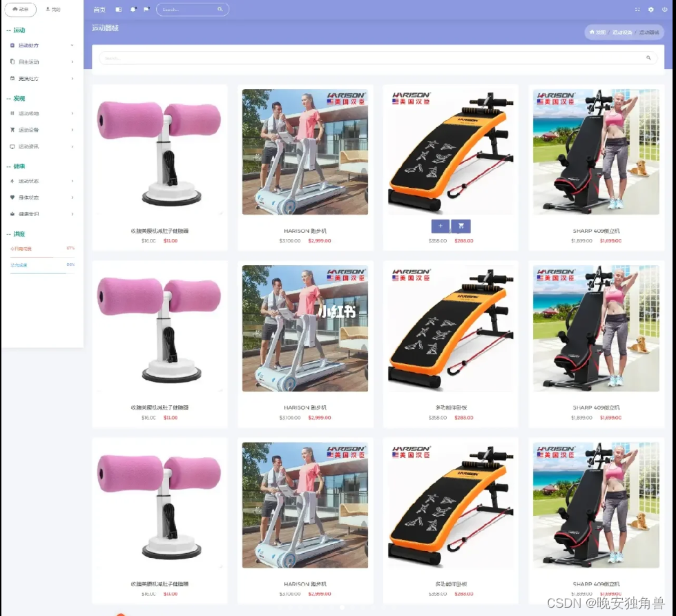Open the notifications bell icon
This screenshot has width=676, height=616.
point(133,9)
